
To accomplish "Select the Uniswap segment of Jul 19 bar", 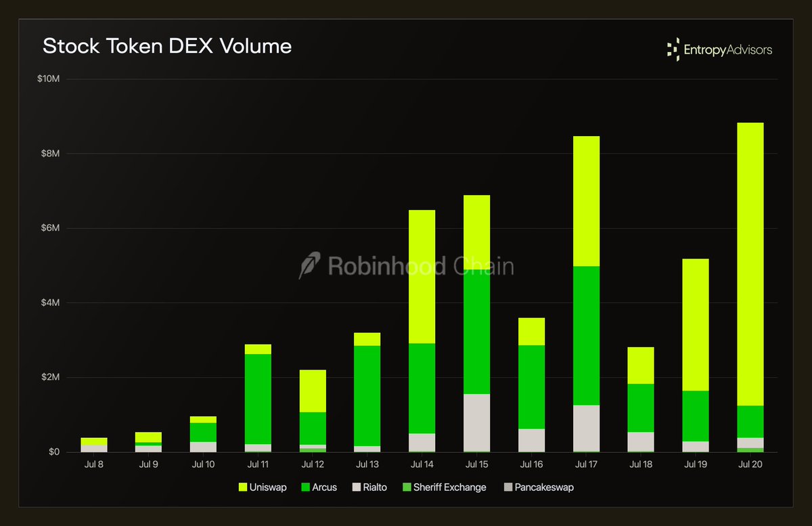I will click(x=695, y=325).
